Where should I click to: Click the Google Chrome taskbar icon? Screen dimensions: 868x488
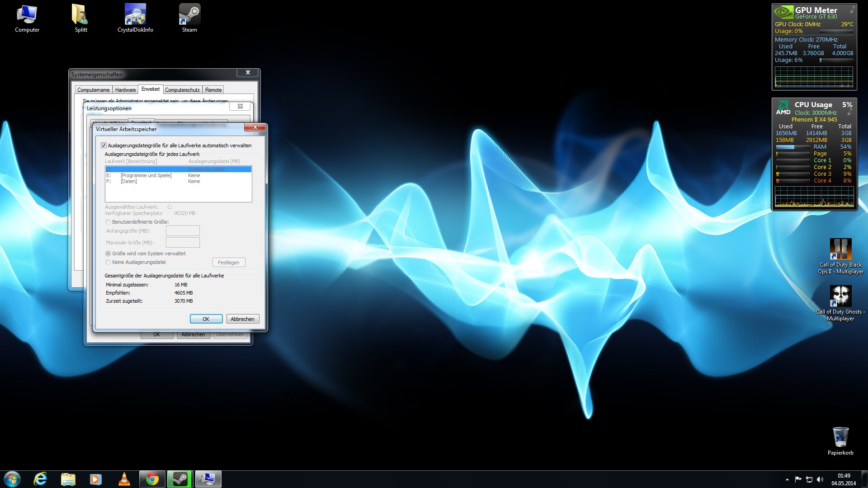pyautogui.click(x=152, y=479)
